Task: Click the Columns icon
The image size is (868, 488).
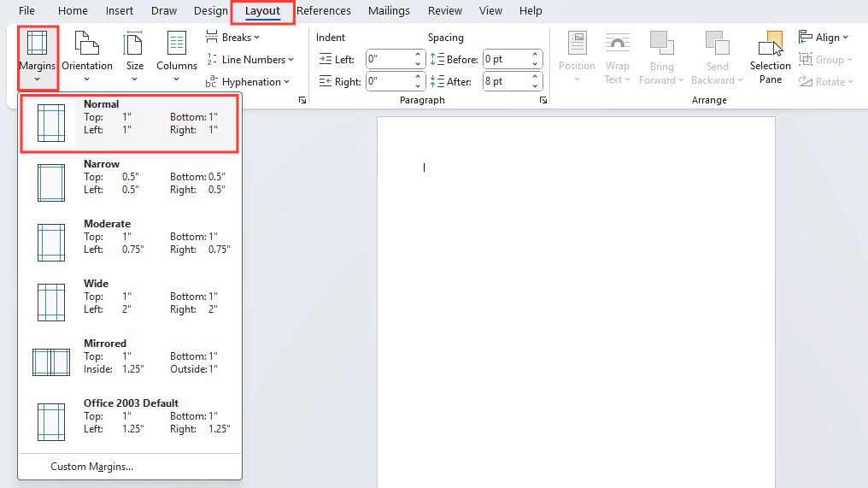Action: coord(177,44)
